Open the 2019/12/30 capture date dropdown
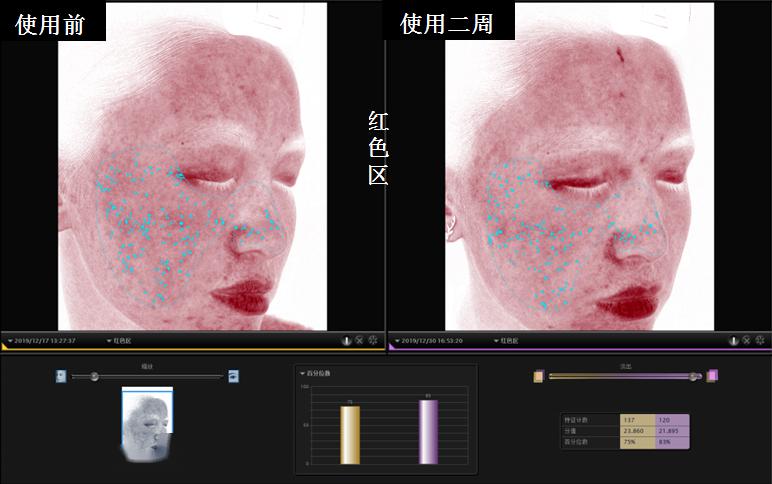 tap(429, 341)
